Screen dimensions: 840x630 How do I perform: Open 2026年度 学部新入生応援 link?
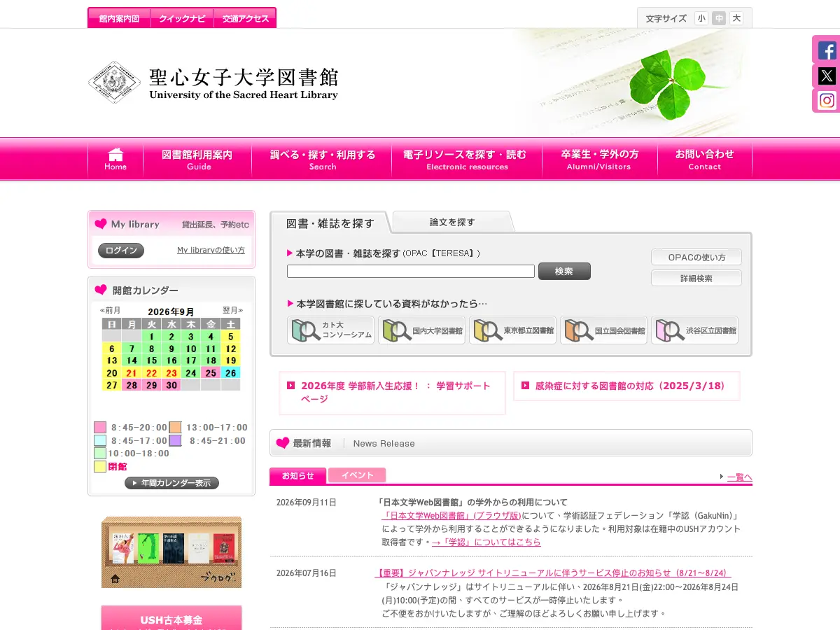point(395,392)
